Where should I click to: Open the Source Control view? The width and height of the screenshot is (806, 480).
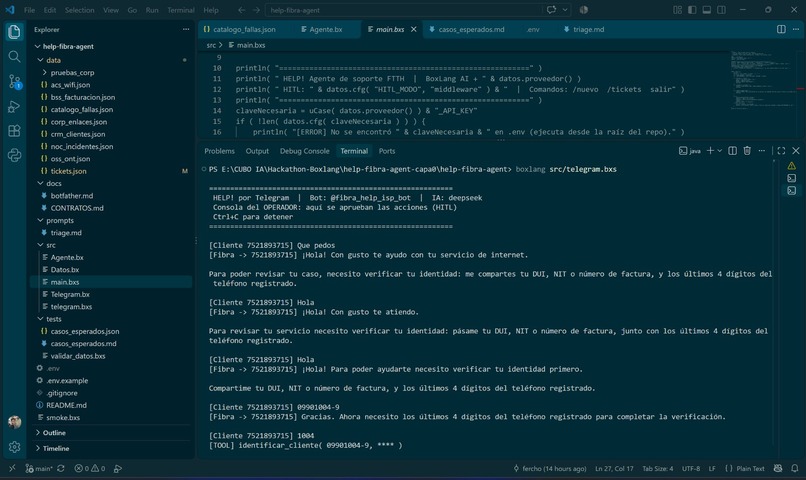tap(14, 81)
